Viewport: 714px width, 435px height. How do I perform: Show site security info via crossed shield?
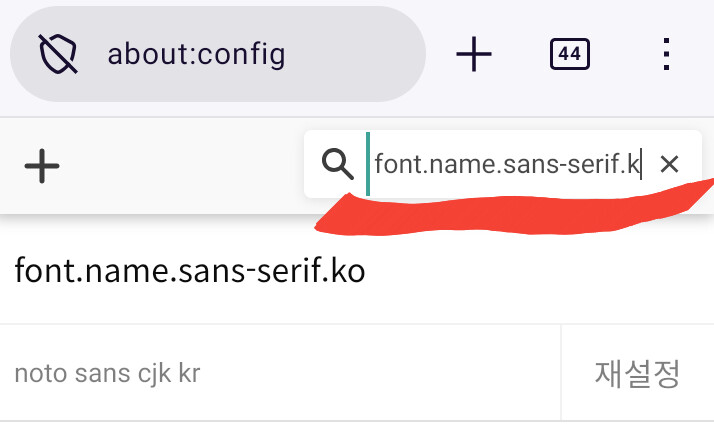coord(58,54)
